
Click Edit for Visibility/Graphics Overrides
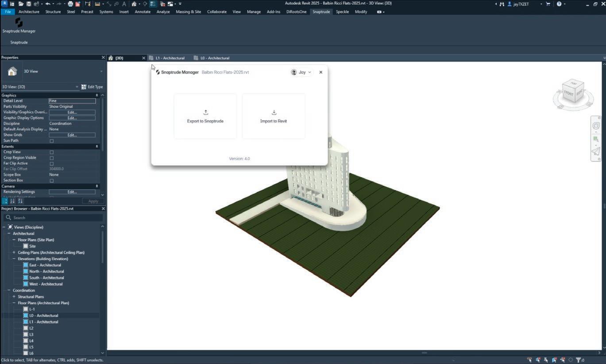[x=72, y=112]
